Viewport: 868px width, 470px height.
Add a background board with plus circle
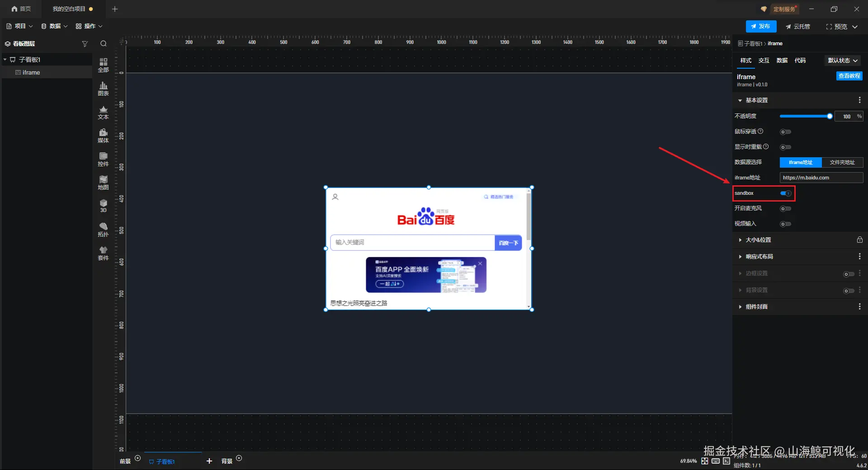click(239, 458)
